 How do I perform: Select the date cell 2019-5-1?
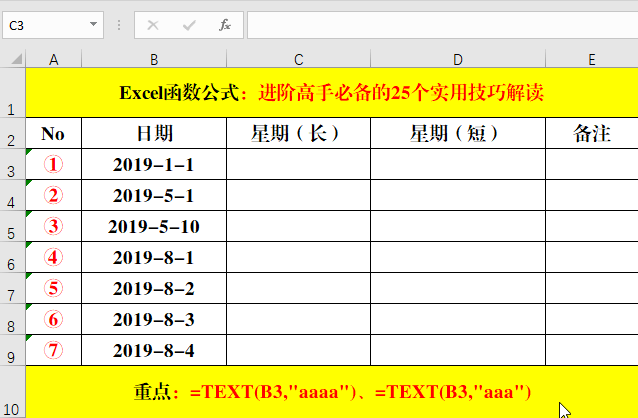click(154, 195)
